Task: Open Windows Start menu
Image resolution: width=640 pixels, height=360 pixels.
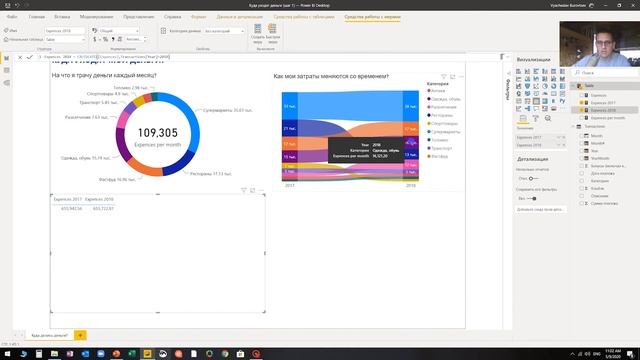Action: coord(7,354)
